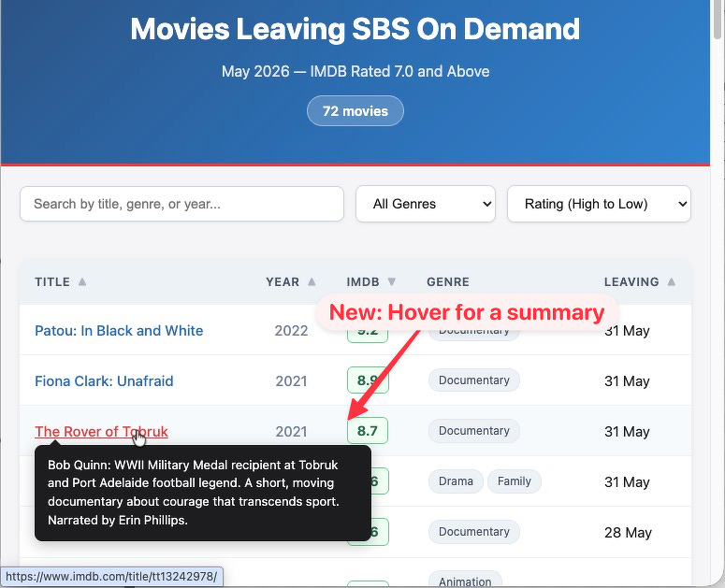
Task: Click Documentary tag for Fiona Clark row
Action: (474, 380)
